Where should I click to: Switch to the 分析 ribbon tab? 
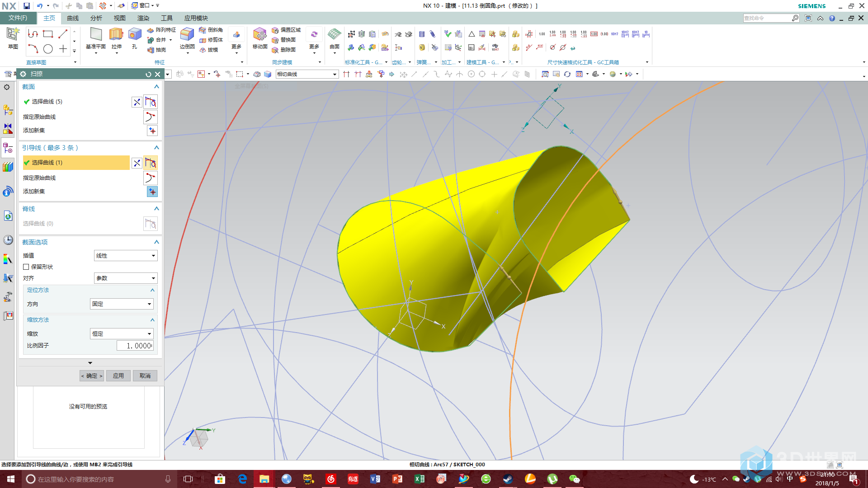[96, 18]
